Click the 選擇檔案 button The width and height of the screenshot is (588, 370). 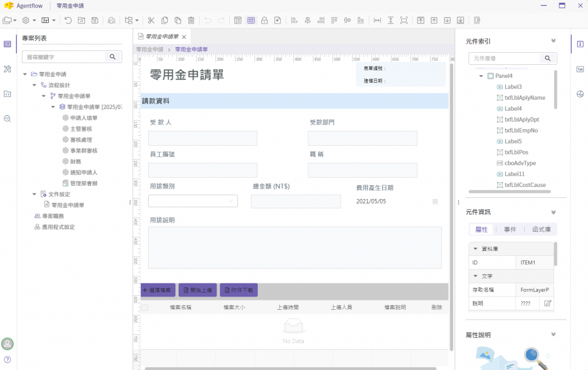pos(158,290)
